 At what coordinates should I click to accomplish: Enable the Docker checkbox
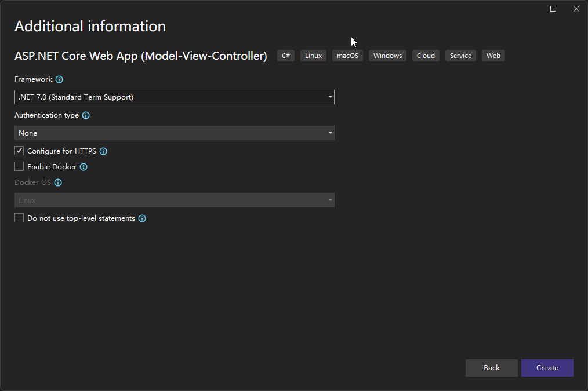click(19, 167)
